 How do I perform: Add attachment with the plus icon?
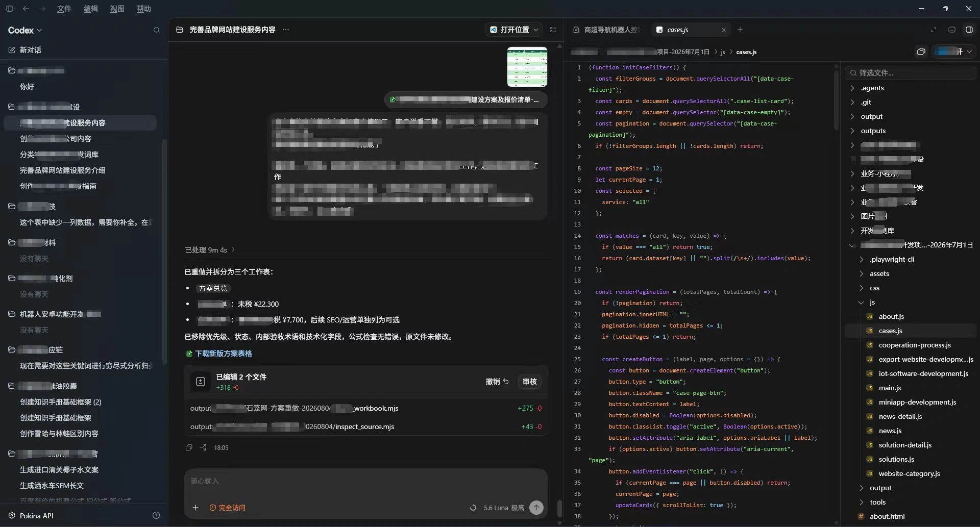click(x=195, y=508)
